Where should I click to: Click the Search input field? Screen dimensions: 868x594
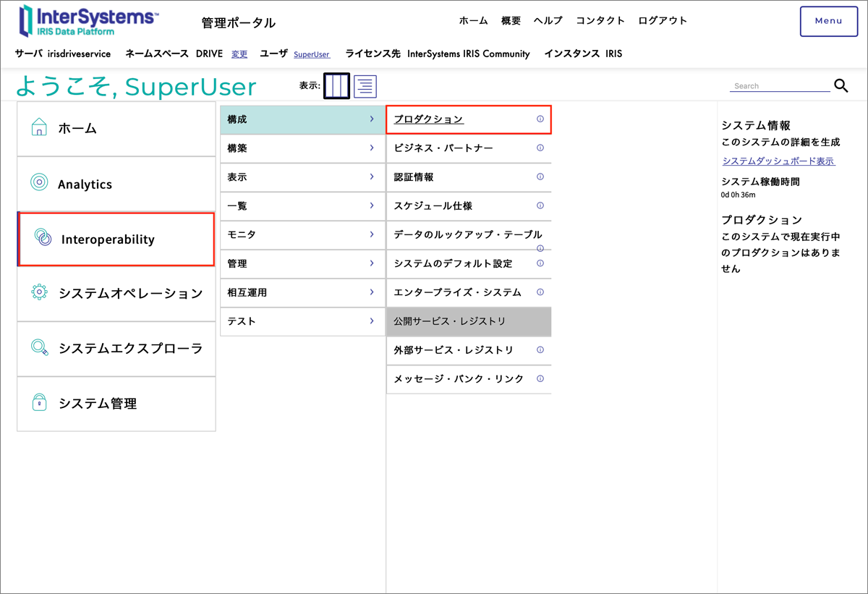click(x=780, y=85)
